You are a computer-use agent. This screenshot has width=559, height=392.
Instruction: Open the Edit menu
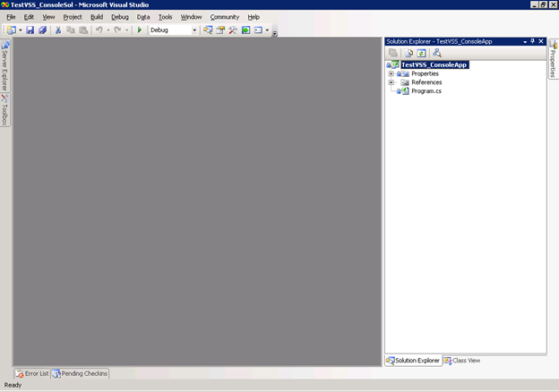pos(29,17)
